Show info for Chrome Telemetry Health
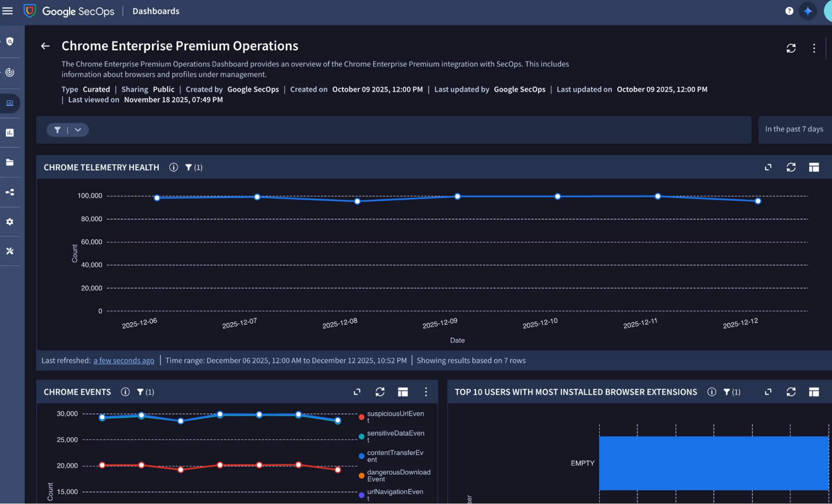This screenshot has width=832, height=504. click(174, 167)
